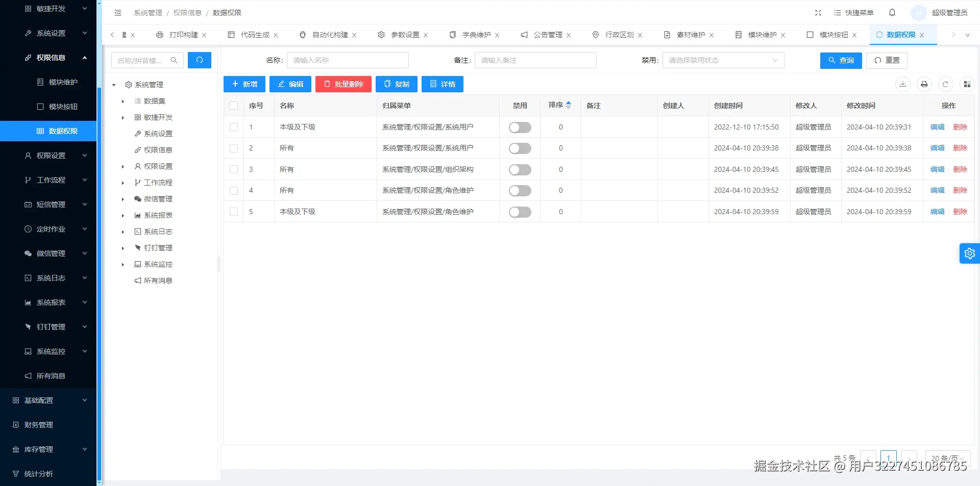
Task: Select 所有消息 in the left sidebar
Action: pyautogui.click(x=48, y=376)
